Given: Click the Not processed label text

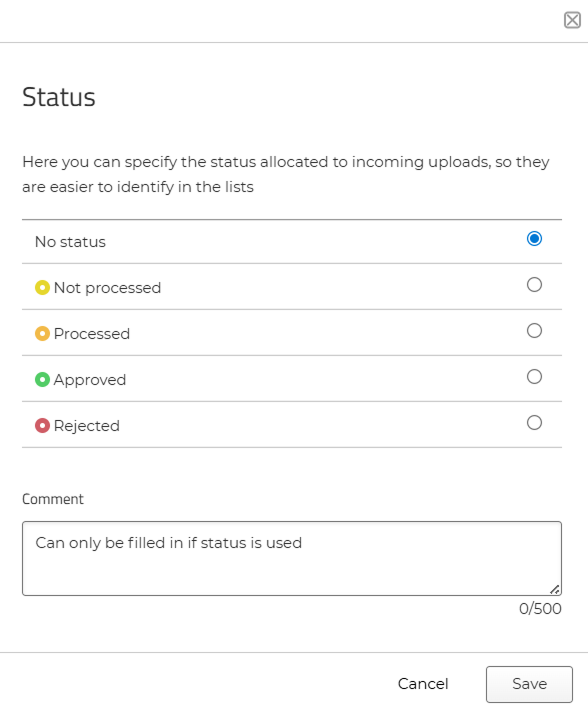Looking at the screenshot, I should [x=107, y=288].
